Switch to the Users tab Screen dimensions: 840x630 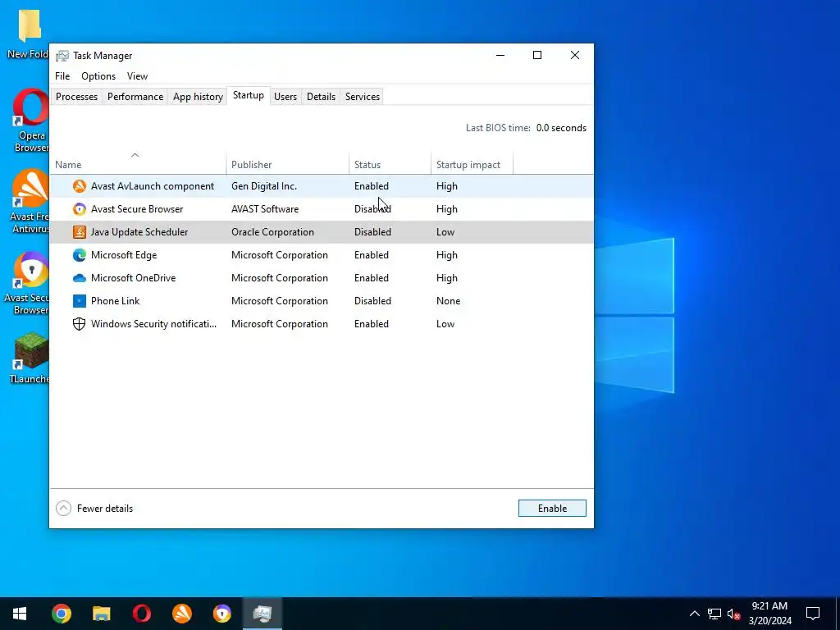(285, 97)
